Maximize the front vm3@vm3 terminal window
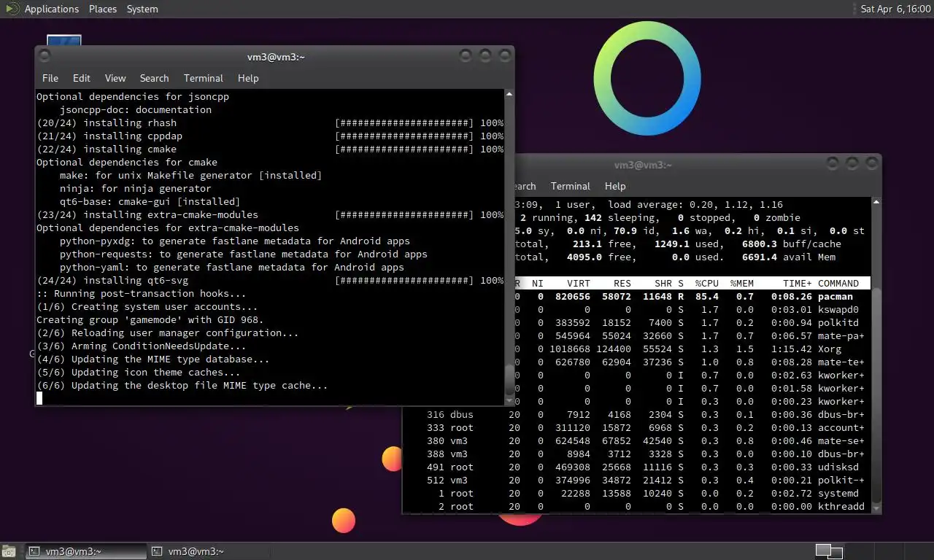Image resolution: width=934 pixels, height=560 pixels. click(485, 55)
